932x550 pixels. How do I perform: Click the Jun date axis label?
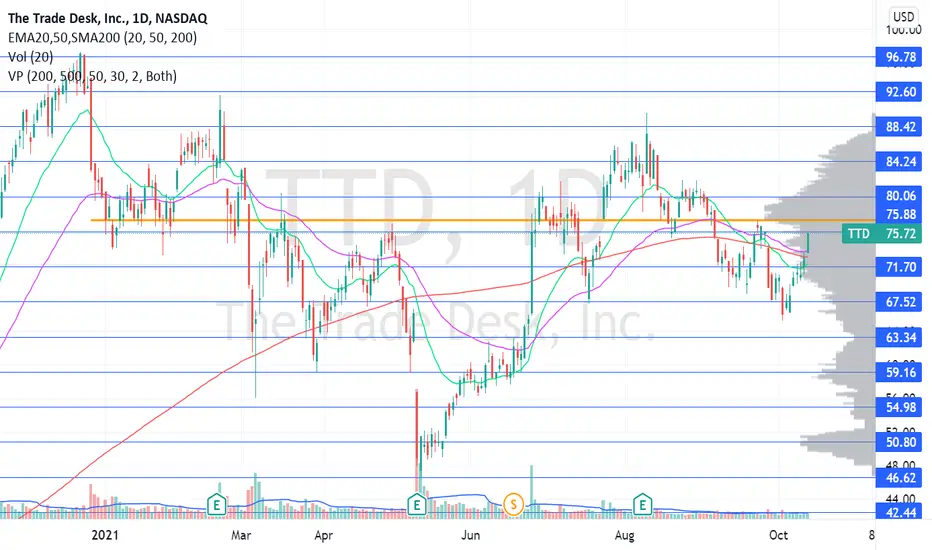[x=470, y=535]
